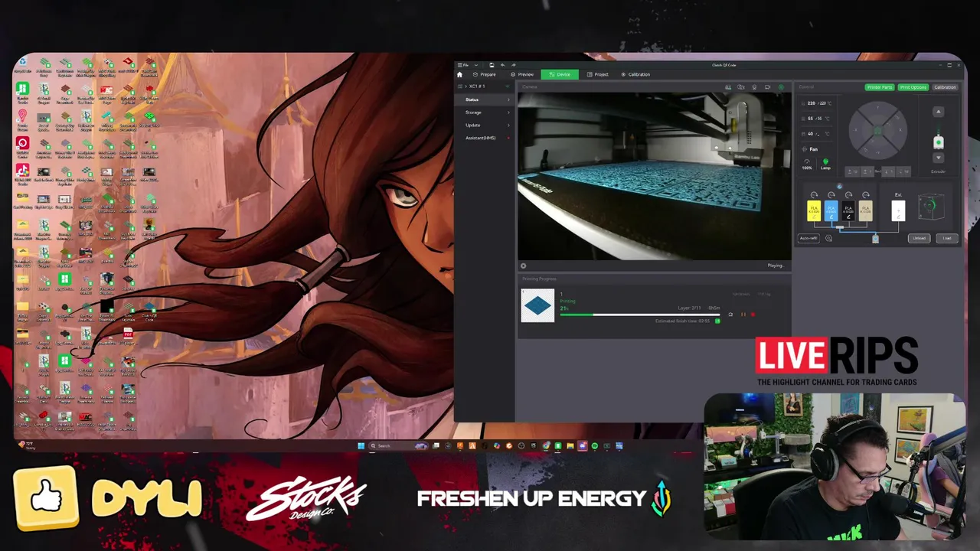Open the Project tab
Image resolution: width=980 pixels, height=551 pixels.
[597, 74]
